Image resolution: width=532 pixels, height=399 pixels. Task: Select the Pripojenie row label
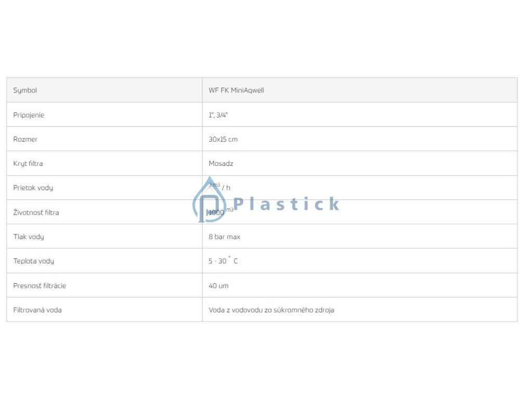tap(29, 115)
